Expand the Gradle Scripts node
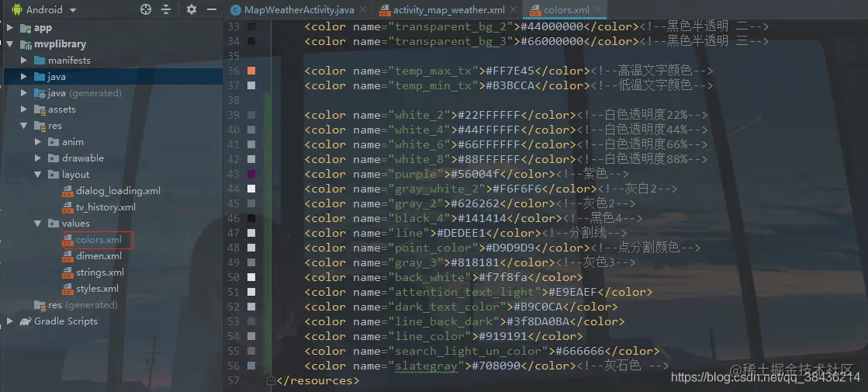868x392 pixels. point(10,321)
